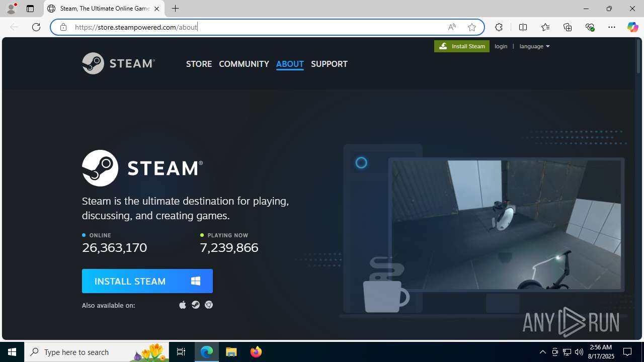Open Edge Settings and more menu
This screenshot has width=644, height=362.
[x=612, y=27]
